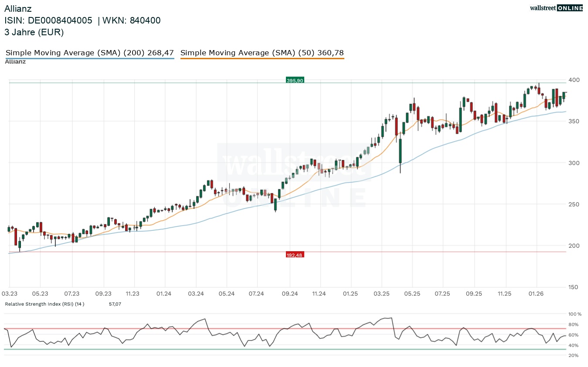The width and height of the screenshot is (588, 367).
Task: Select the 3 Jahre (EUR) timeframe text
Action: tap(34, 32)
